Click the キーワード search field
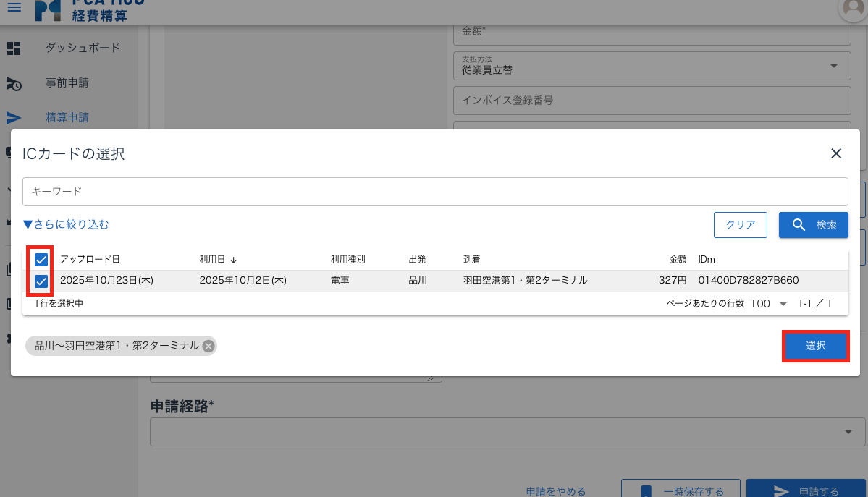This screenshot has height=497, width=868. coord(434,192)
